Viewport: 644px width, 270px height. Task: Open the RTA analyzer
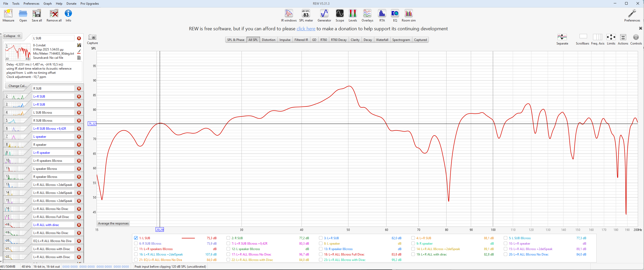382,16
